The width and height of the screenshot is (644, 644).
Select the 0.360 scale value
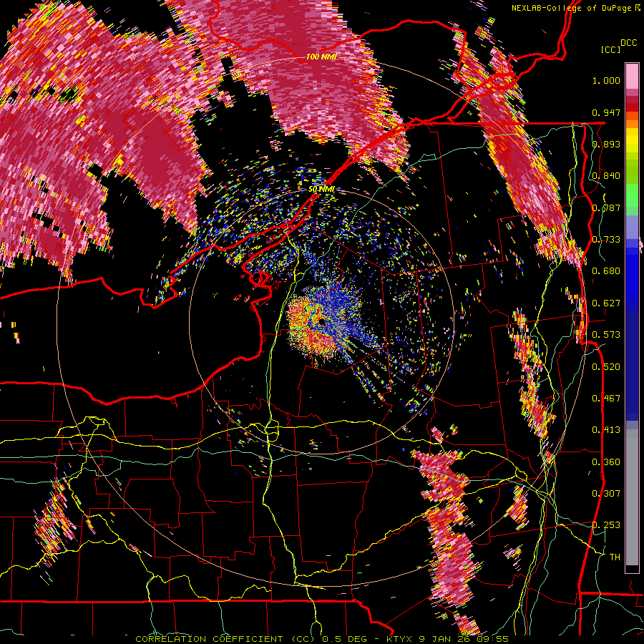point(606,462)
